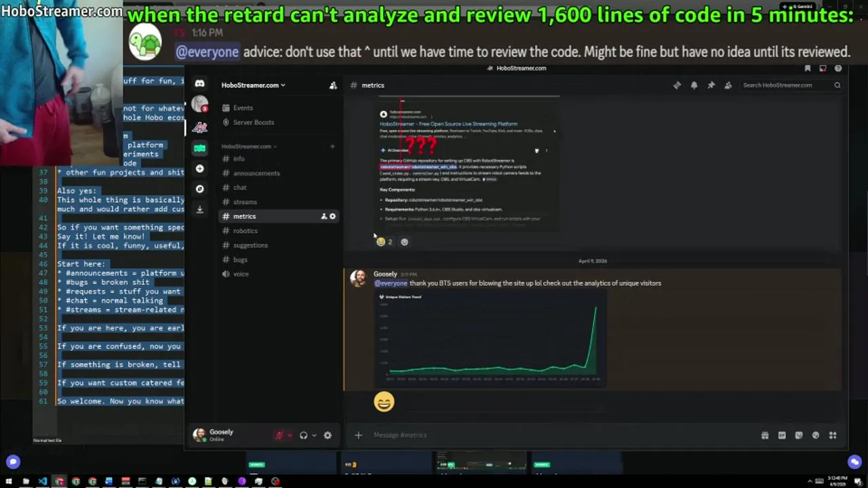
Task: Click the purple chat bubble at bottom right
Action: click(x=854, y=462)
